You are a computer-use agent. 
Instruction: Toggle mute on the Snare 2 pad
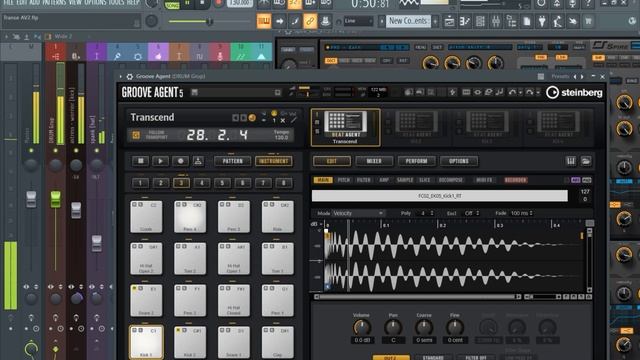[x=134, y=289]
